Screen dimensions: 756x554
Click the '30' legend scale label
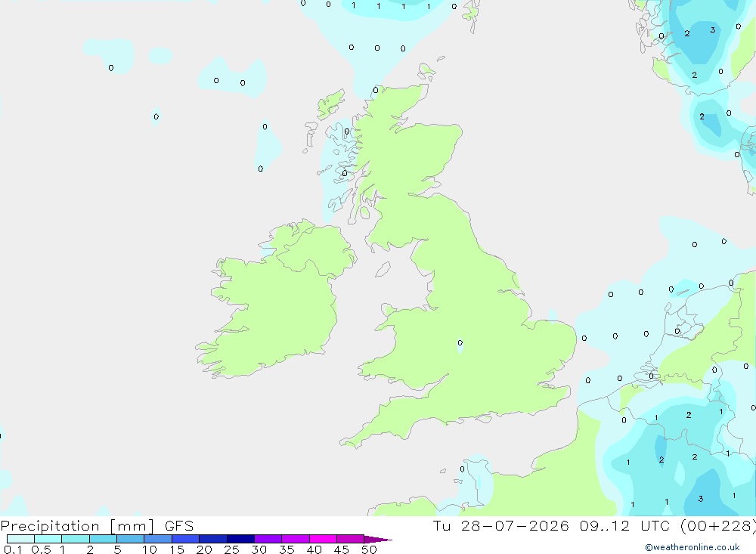pyautogui.click(x=259, y=549)
